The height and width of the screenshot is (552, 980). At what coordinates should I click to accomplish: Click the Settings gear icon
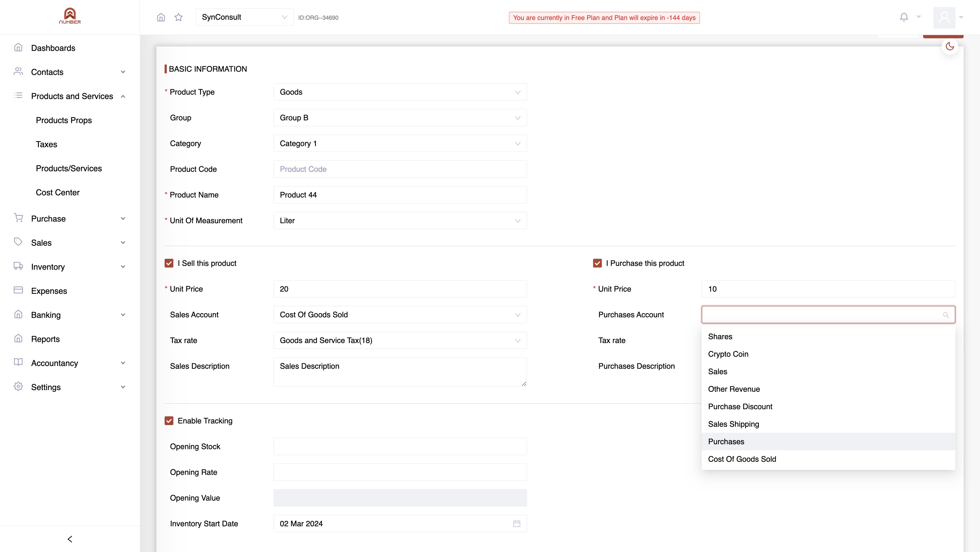(18, 387)
